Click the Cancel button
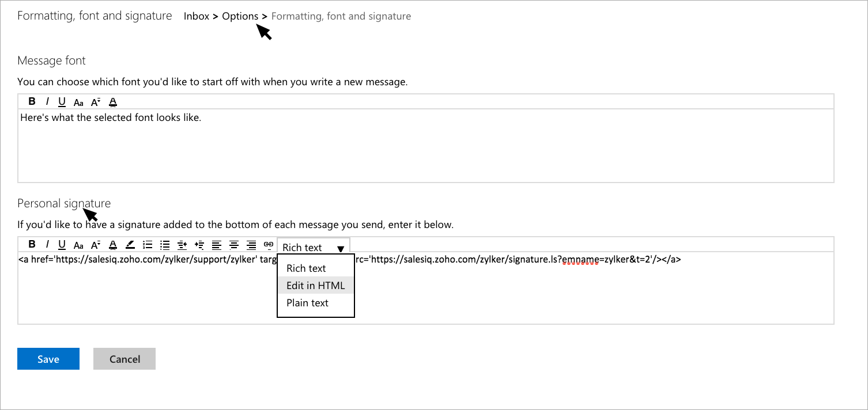The height and width of the screenshot is (410, 868). [x=124, y=359]
